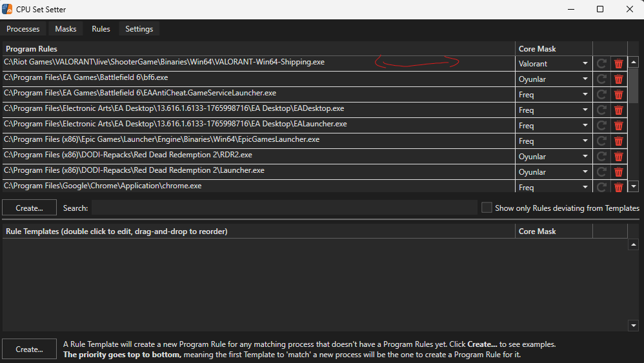Select the RDR2.exe path row
Screen dimensions: 644x363
[259, 156]
